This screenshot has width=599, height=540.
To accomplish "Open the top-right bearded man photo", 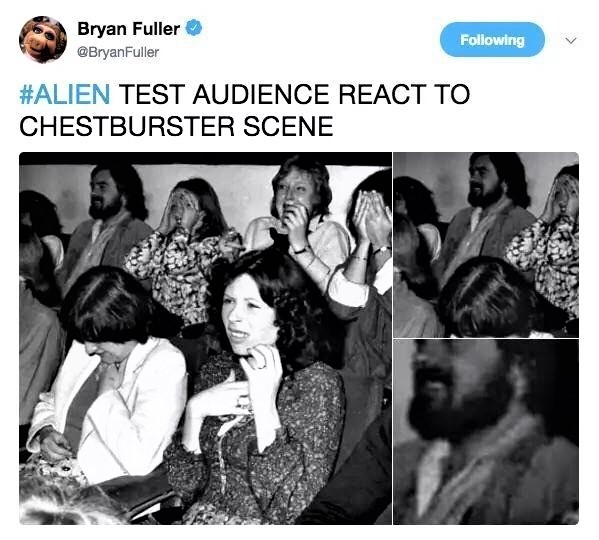I will [x=486, y=245].
